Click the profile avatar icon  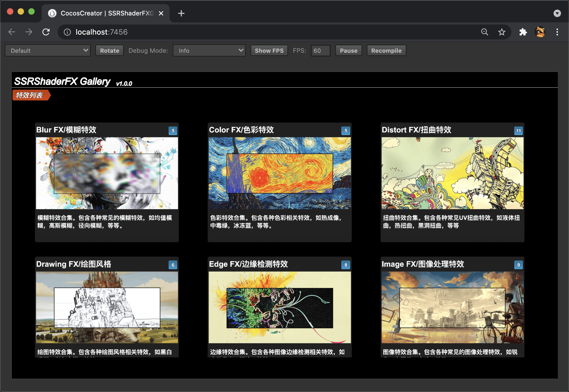(x=540, y=32)
